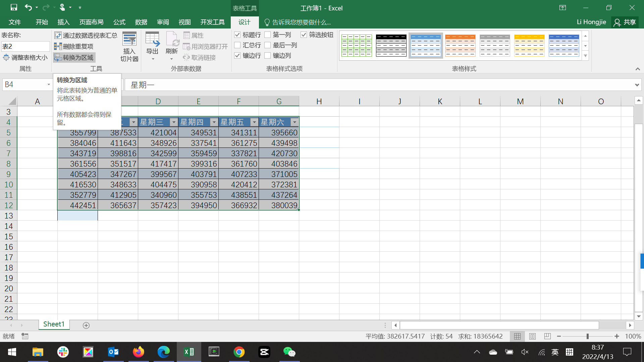Screen dimensions: 644x362
Task: Switch to Page Layout view icon
Action: [532, 336]
